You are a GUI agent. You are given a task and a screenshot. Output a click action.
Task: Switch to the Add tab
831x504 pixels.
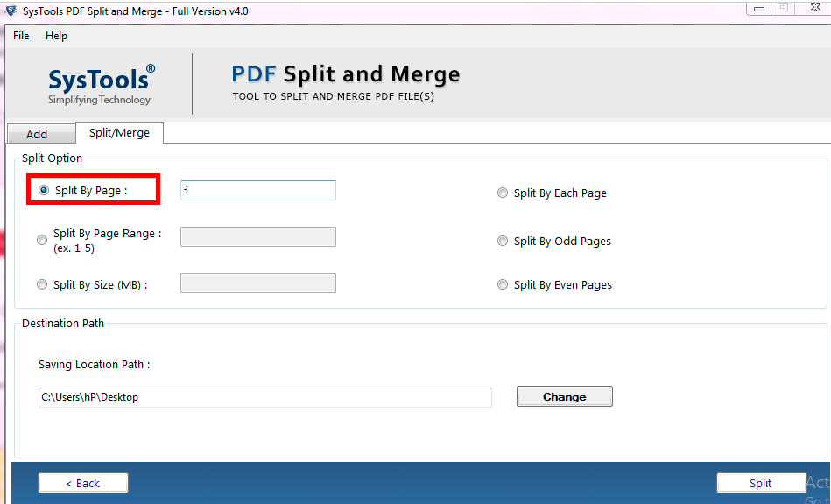pyautogui.click(x=41, y=134)
